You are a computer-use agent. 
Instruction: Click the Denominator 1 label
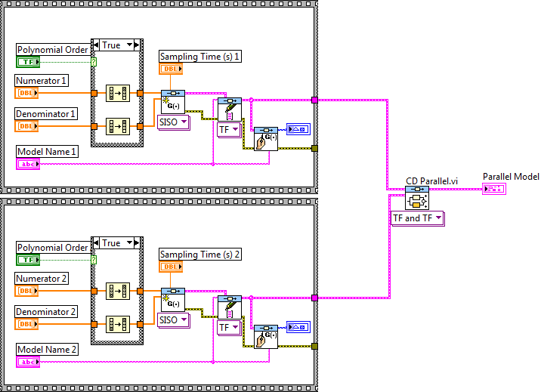click(46, 114)
